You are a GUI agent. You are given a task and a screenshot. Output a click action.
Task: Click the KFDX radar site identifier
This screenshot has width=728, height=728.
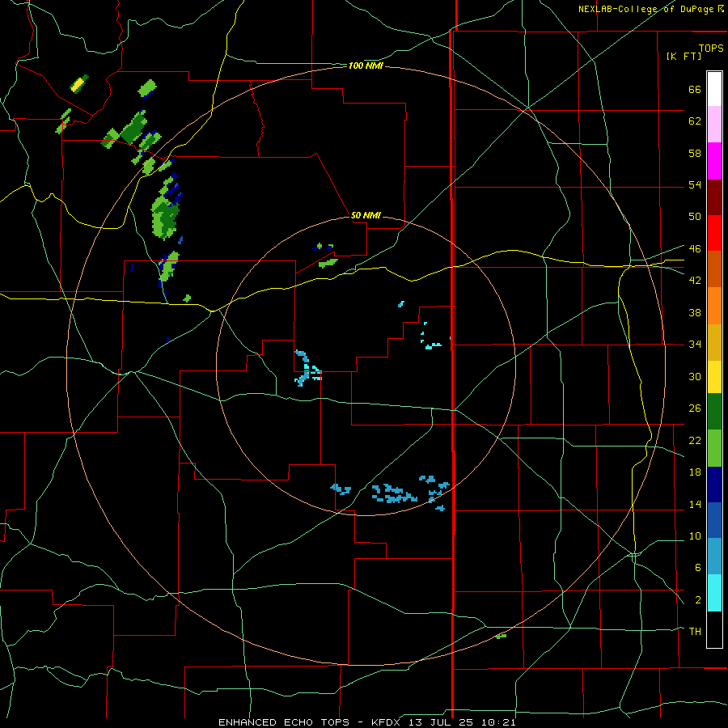click(x=387, y=722)
